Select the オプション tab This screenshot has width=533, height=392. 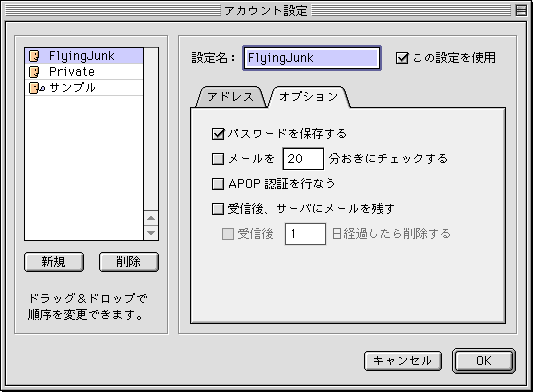click(x=309, y=97)
